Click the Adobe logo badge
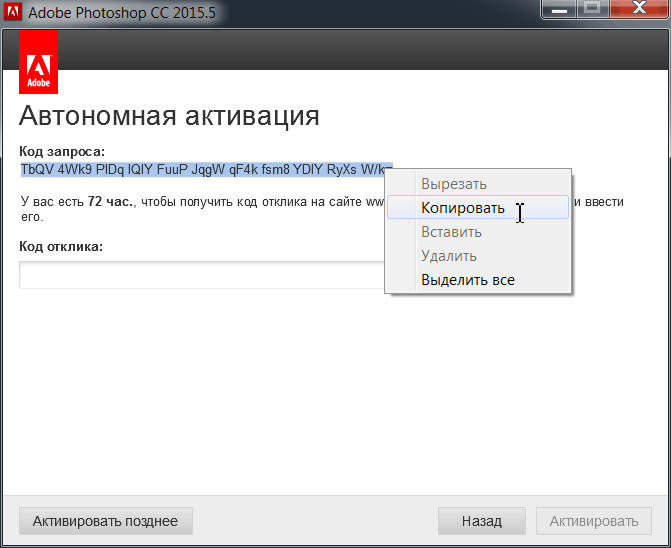The height and width of the screenshot is (548, 671). point(39,62)
